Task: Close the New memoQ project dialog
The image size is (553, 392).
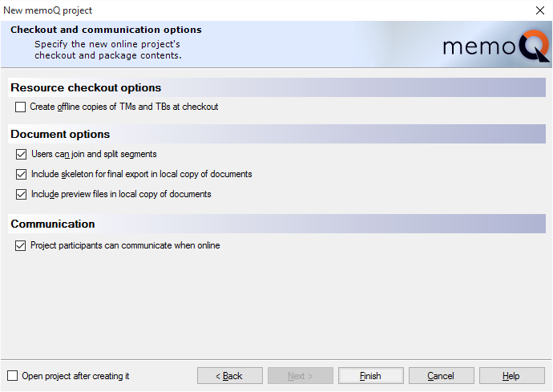Action: 540,10
